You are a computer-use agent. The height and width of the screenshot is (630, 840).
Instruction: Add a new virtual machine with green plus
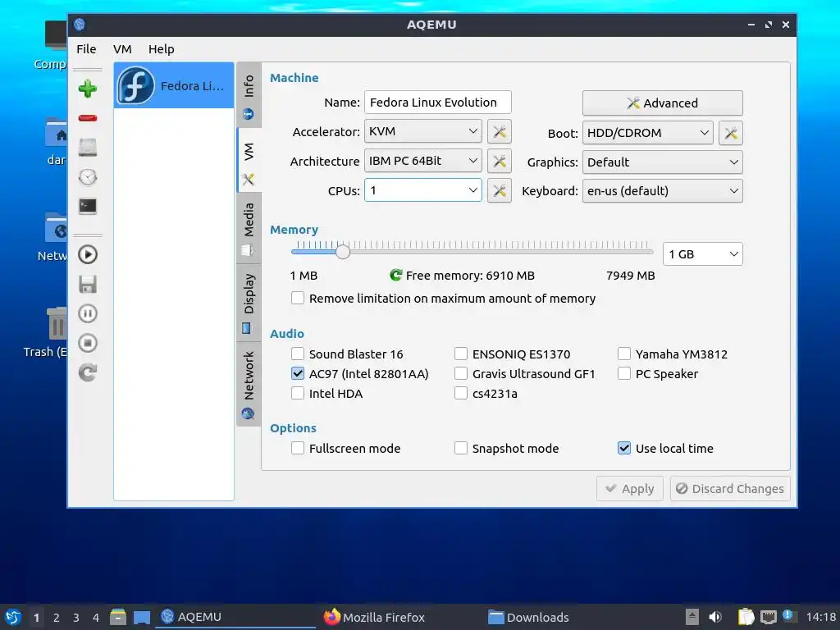(87, 89)
